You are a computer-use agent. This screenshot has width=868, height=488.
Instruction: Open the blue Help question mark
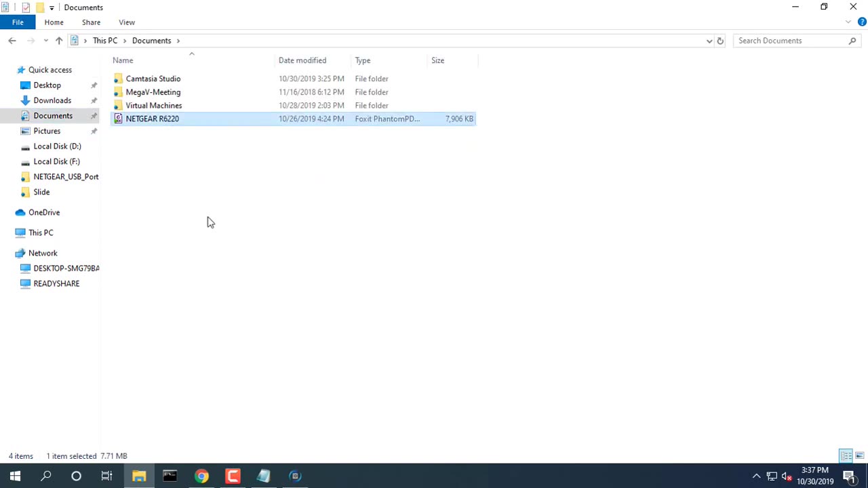[x=862, y=22]
